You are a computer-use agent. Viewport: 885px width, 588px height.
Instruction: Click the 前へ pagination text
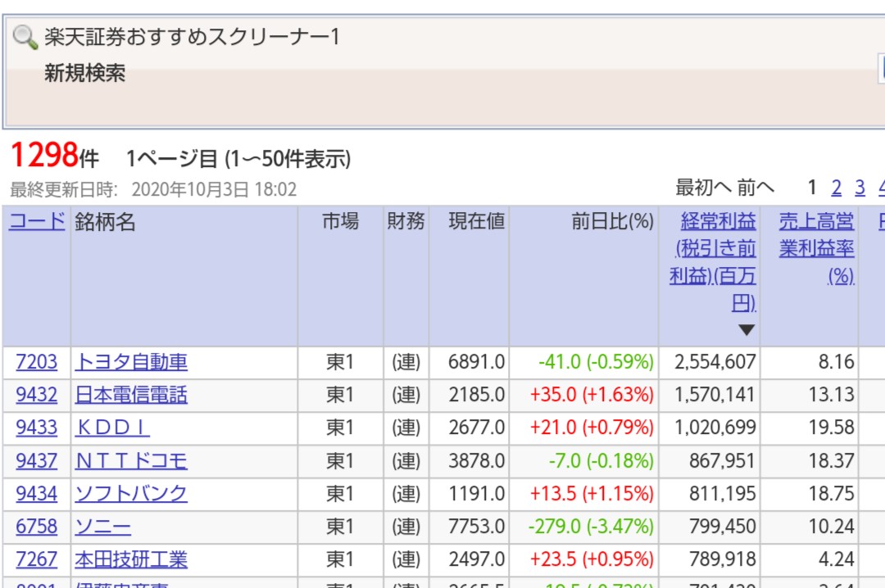click(756, 188)
